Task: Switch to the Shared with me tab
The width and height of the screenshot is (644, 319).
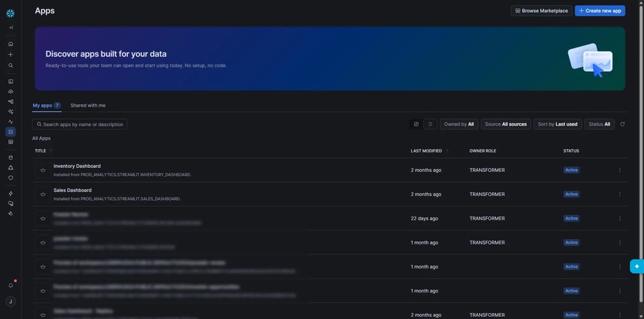Action: 88,105
